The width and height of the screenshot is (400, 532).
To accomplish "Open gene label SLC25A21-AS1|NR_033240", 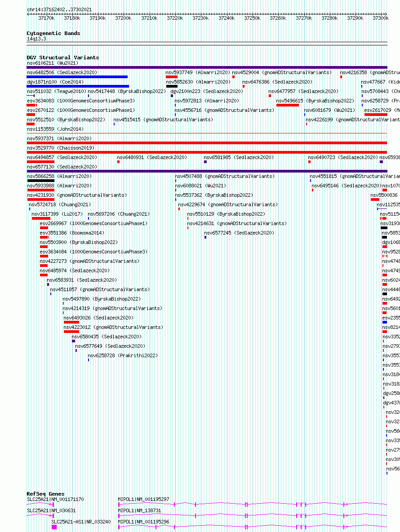I will coord(81,522).
